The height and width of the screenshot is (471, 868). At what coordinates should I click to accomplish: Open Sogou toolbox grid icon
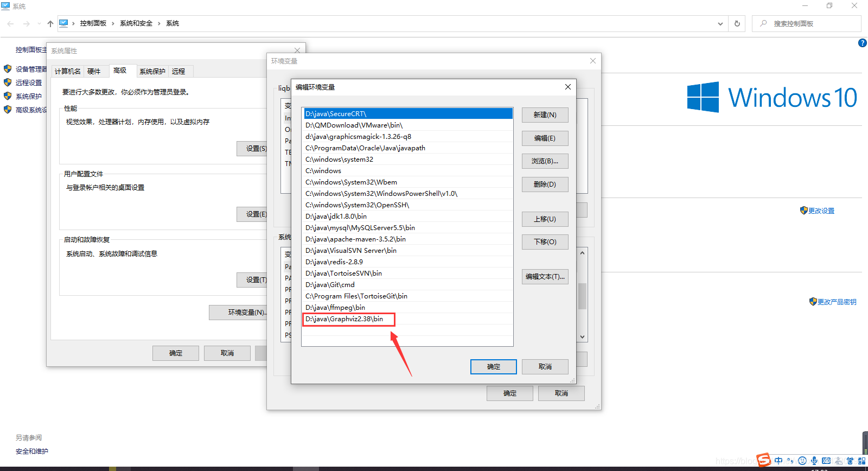pos(862,461)
